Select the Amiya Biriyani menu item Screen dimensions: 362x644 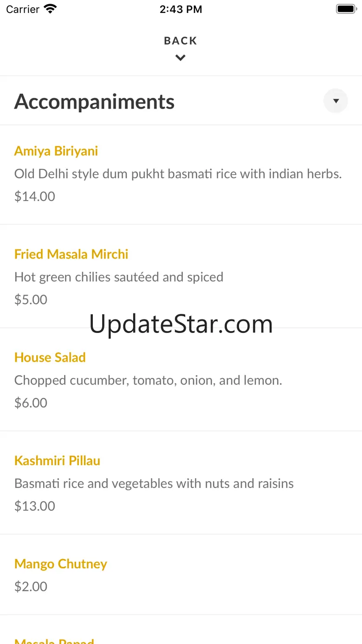(56, 151)
